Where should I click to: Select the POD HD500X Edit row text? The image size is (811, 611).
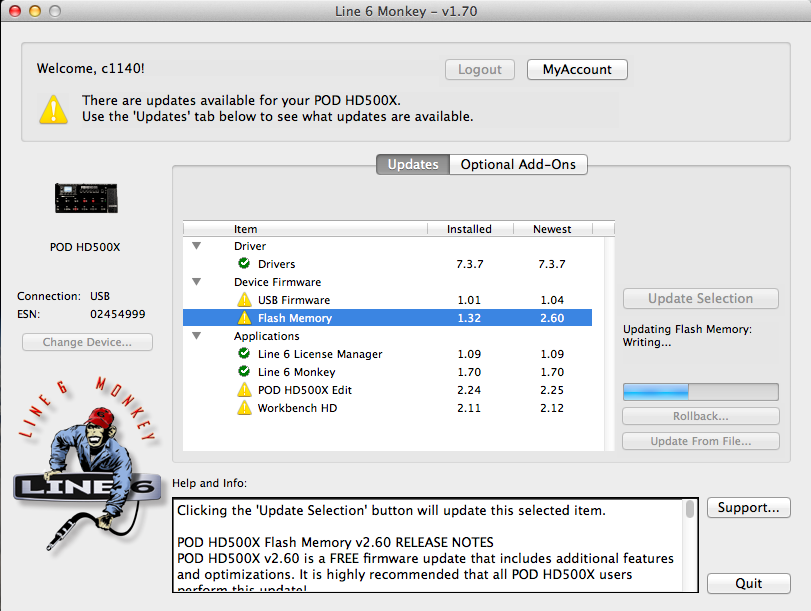coord(305,390)
